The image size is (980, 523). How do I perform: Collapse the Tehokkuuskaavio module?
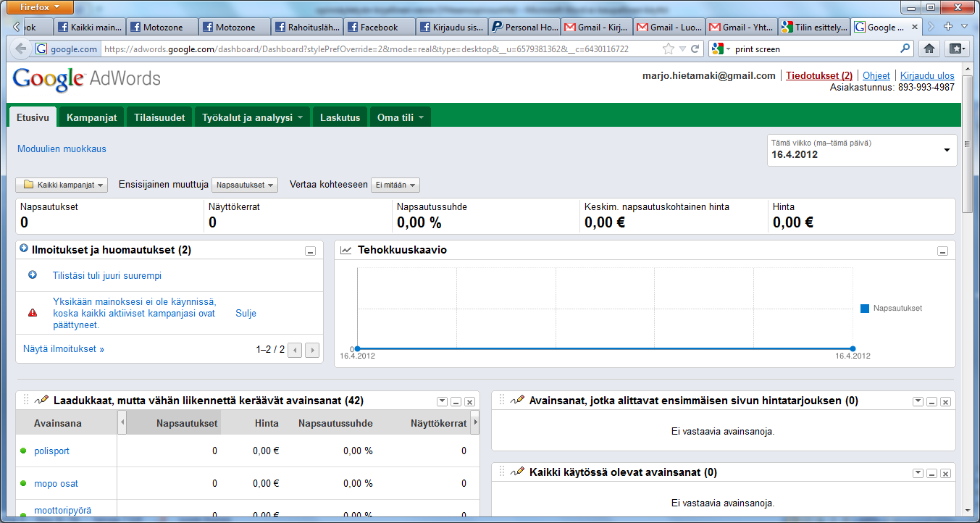(x=942, y=251)
